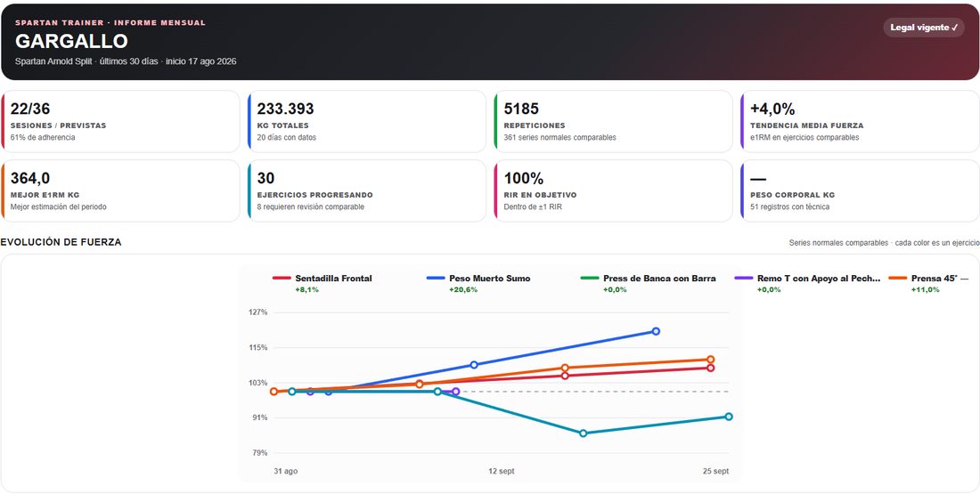This screenshot has width=980, height=494.
Task: Click '8 requieren revisión comparable' text
Action: pyautogui.click(x=311, y=207)
